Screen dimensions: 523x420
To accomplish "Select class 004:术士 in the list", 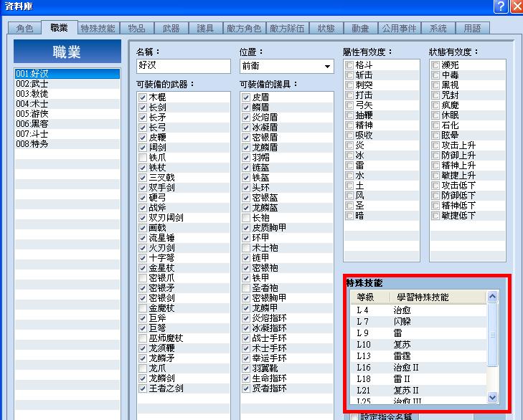I will pos(67,104).
